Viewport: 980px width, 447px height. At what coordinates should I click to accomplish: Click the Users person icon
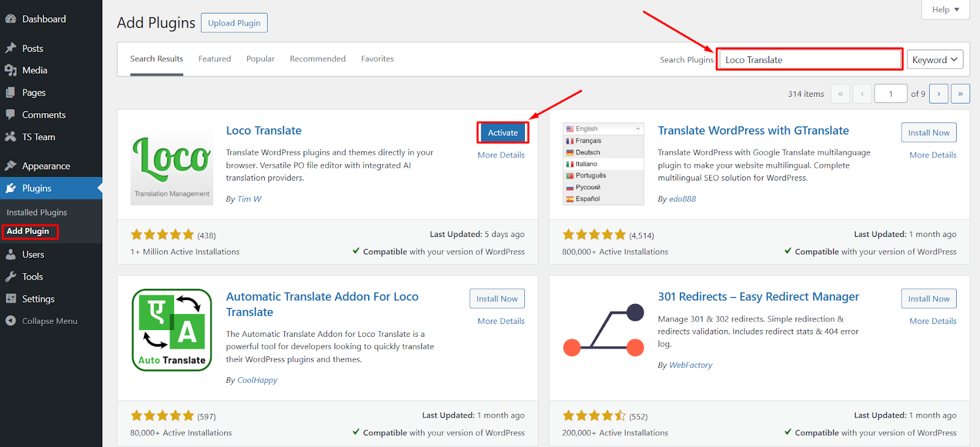[10, 254]
